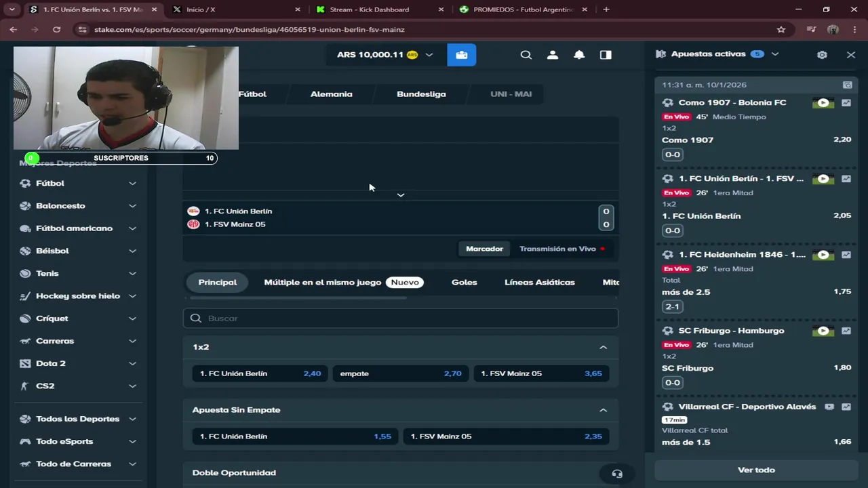Expand the Apuestas activas dropdown arrow
Screen dimensions: 868x488
[775, 54]
